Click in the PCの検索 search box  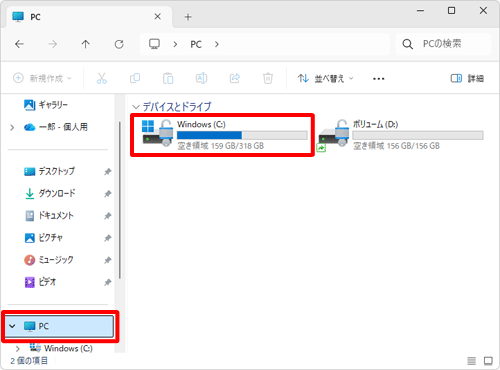click(x=443, y=44)
